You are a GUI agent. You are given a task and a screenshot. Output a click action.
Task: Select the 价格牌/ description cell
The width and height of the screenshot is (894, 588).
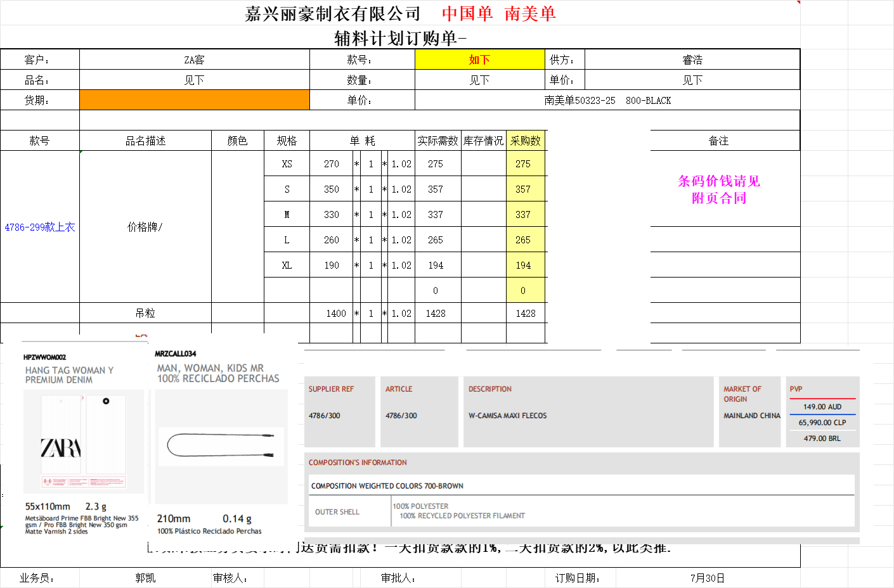pyautogui.click(x=145, y=227)
